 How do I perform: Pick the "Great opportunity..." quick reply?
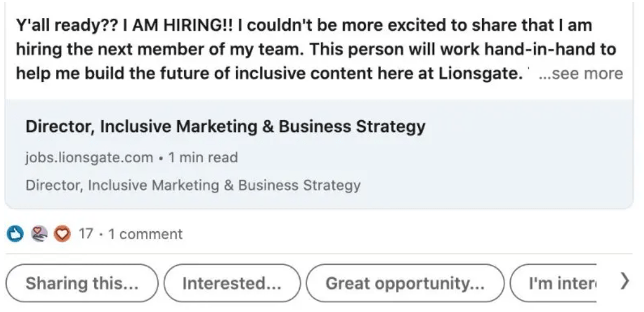(405, 283)
